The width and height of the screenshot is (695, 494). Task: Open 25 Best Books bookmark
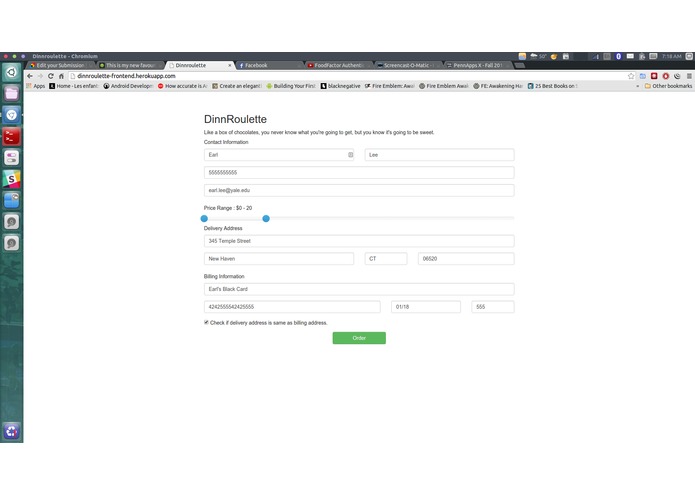(552, 86)
